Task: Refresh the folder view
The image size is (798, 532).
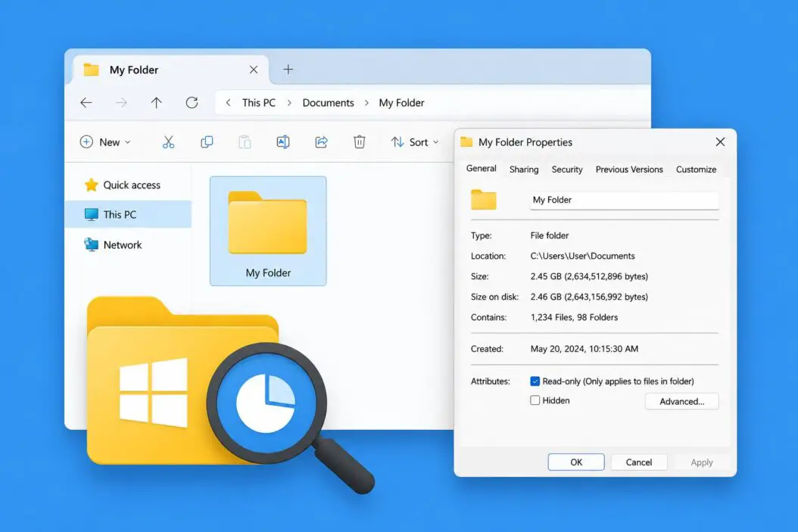Action: click(192, 103)
